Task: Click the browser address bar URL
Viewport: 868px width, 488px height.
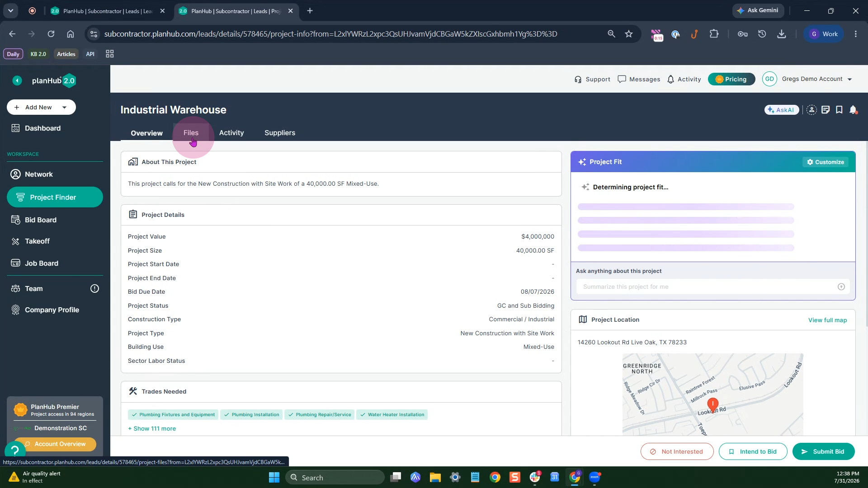Action: 330,34
